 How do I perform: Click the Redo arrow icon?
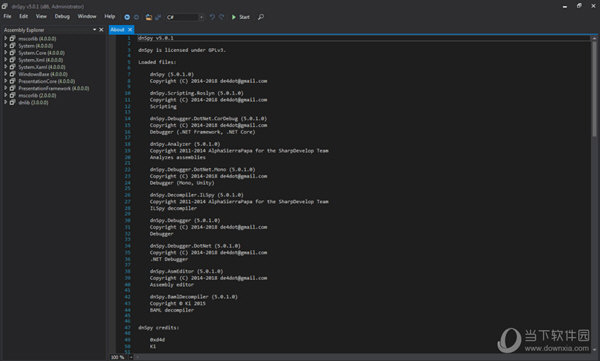221,17
